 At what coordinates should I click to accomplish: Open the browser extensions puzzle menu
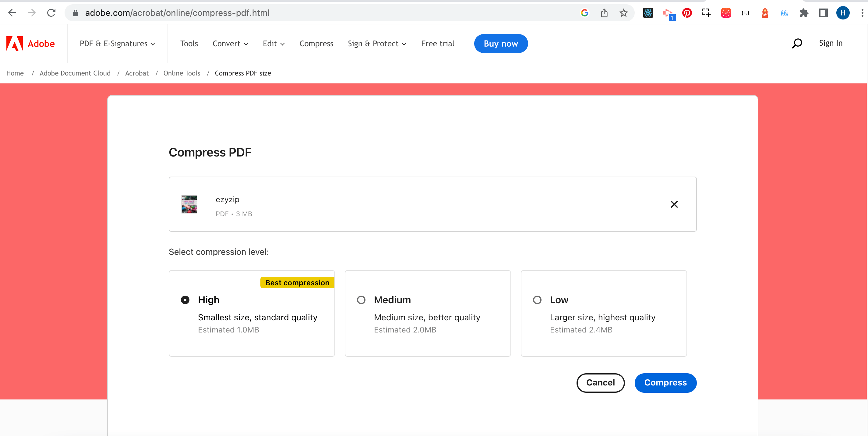pos(804,13)
